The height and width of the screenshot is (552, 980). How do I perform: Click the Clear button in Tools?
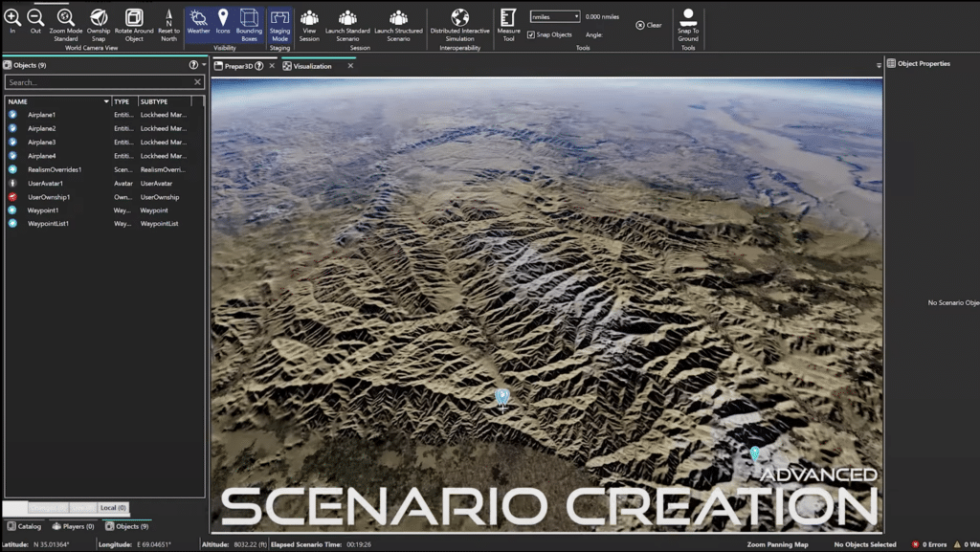(x=647, y=25)
